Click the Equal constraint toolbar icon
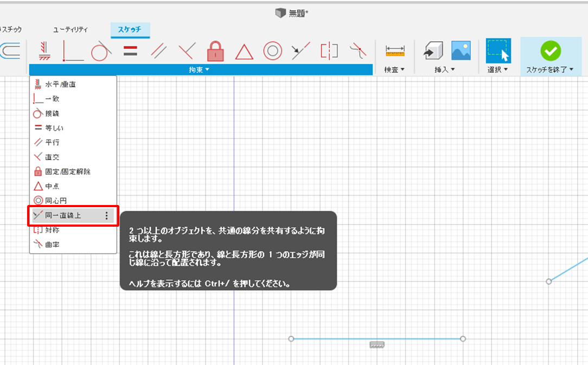The image size is (588, 365). pyautogui.click(x=130, y=51)
